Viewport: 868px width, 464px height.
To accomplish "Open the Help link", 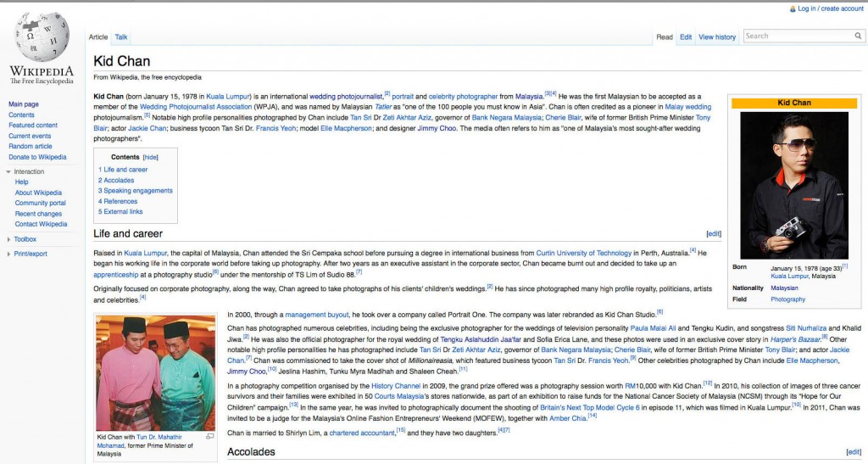I will click(x=21, y=182).
